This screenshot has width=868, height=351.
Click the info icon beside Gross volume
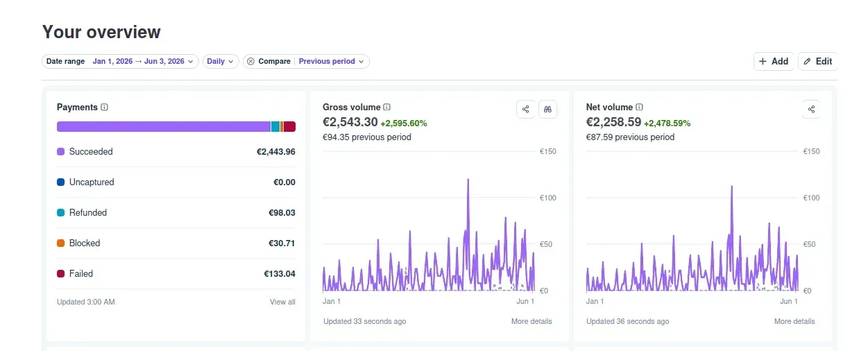tap(387, 108)
